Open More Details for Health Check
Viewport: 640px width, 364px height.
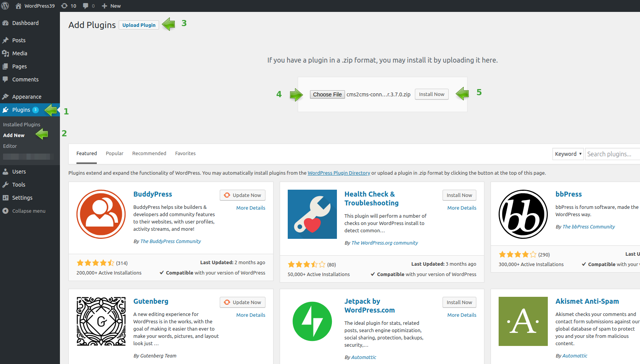[x=462, y=208]
